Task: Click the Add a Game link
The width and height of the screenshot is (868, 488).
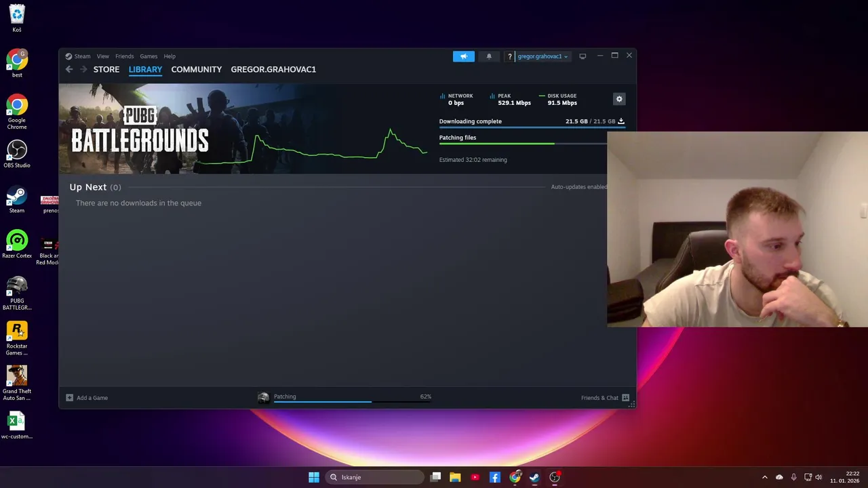Action: tap(92, 398)
